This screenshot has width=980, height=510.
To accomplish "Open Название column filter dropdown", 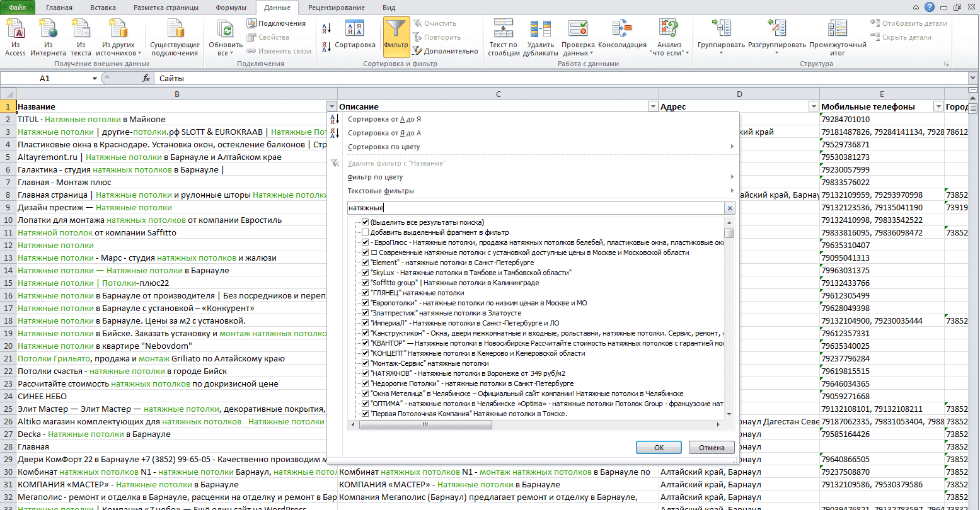I will [332, 106].
